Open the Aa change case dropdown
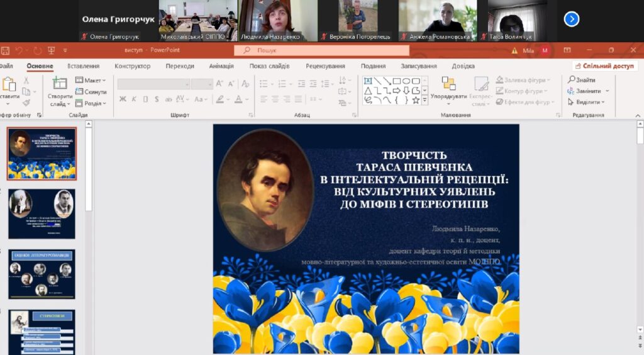 (199, 99)
